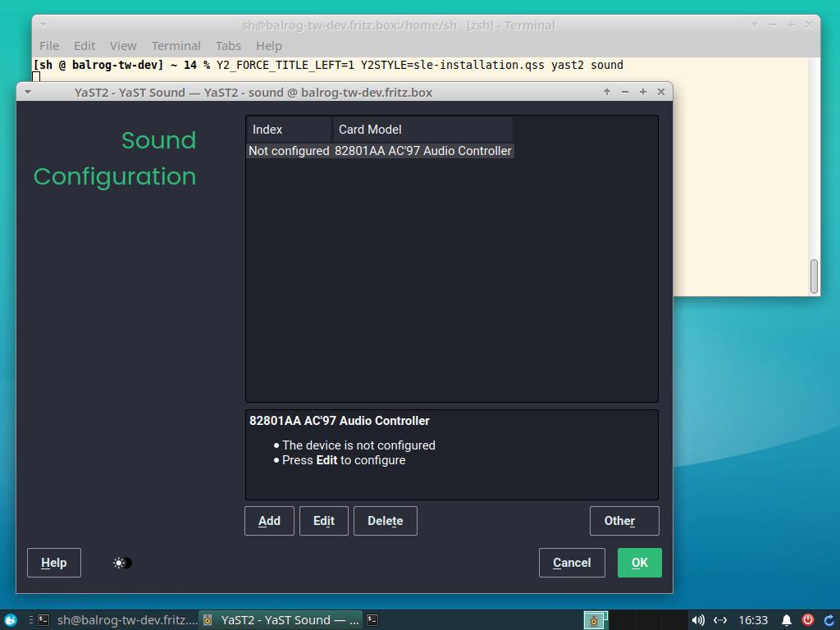Open the Terminal Help menu
The width and height of the screenshot is (840, 630).
[269, 46]
